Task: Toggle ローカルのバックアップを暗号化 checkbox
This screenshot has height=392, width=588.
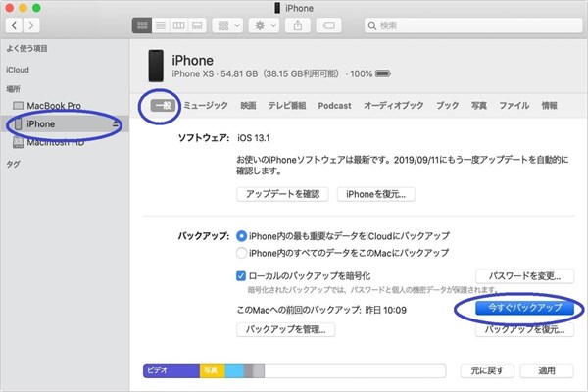Action: 241,276
